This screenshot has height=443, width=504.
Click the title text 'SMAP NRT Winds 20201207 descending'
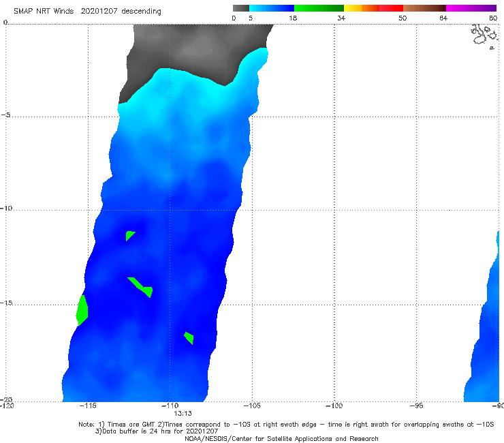pyautogui.click(x=87, y=12)
